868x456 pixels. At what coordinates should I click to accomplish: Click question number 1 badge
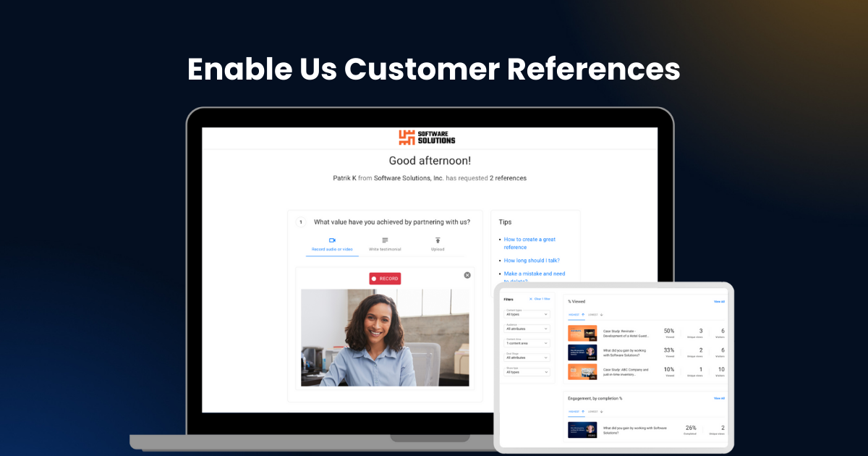tap(301, 222)
